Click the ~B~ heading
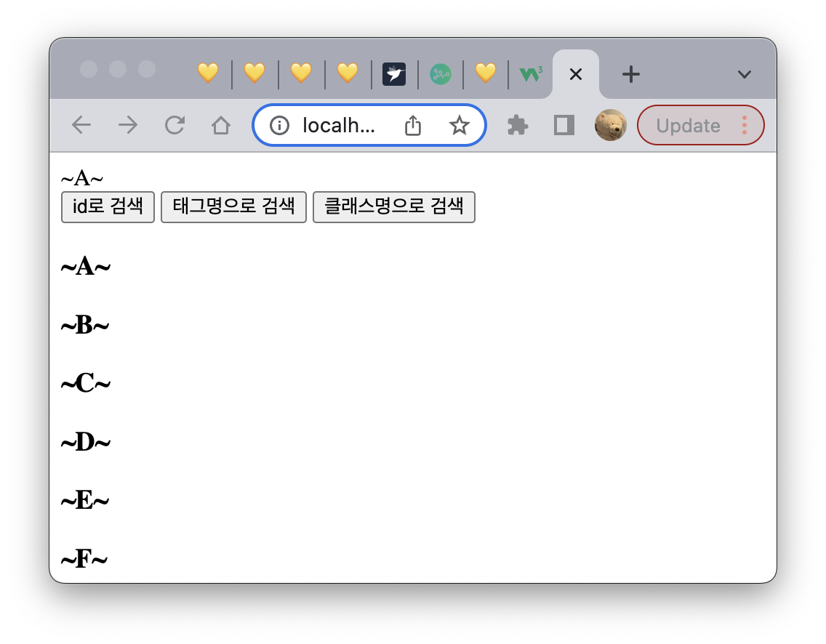This screenshot has height=644, width=826. click(85, 325)
